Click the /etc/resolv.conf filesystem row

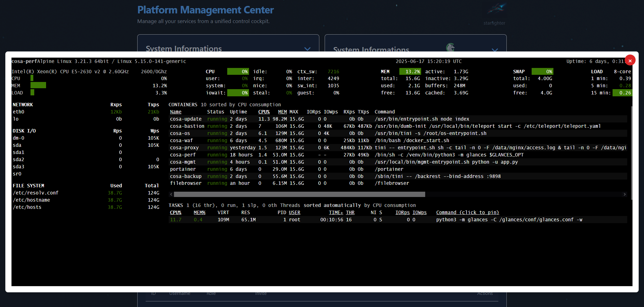pos(86,193)
